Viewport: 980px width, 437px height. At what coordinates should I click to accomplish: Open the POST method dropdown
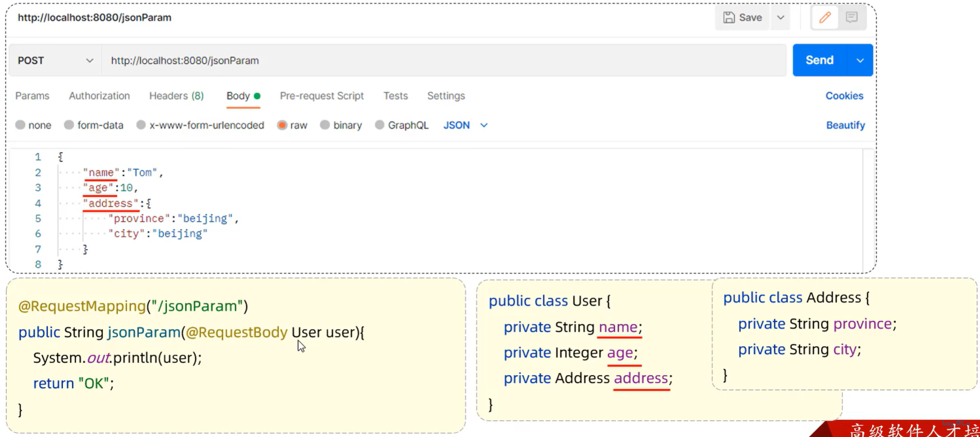click(55, 60)
